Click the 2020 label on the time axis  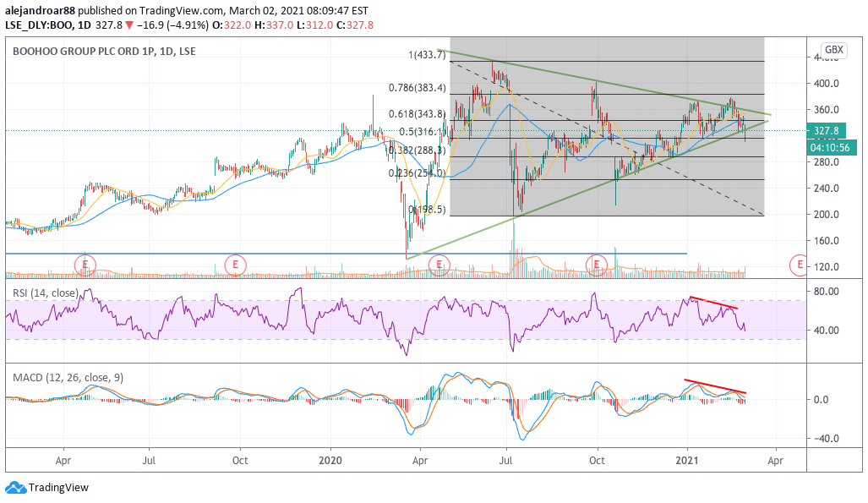tap(330, 461)
